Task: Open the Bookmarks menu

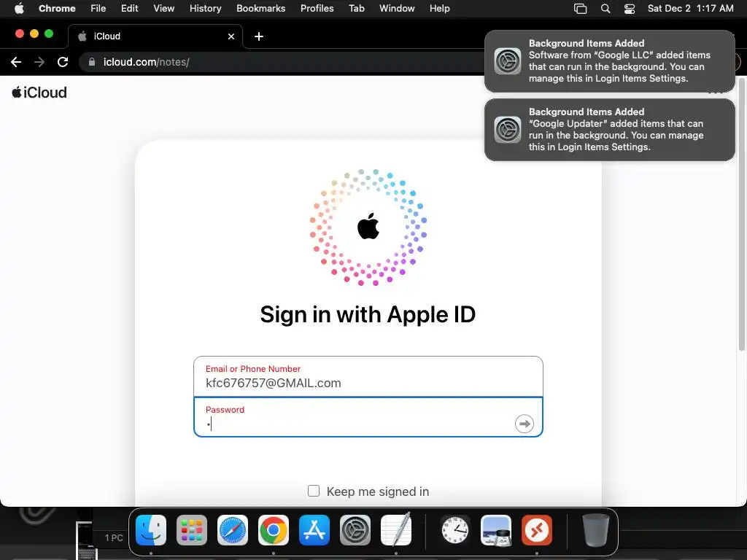Action: point(260,8)
